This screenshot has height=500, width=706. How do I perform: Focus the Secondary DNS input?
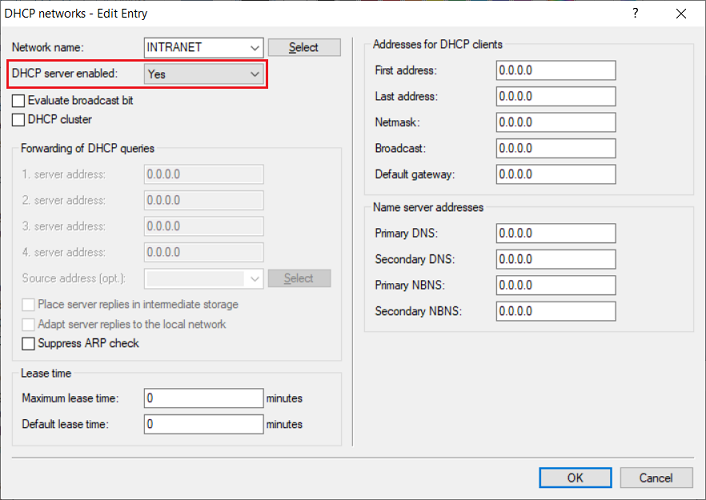(555, 260)
